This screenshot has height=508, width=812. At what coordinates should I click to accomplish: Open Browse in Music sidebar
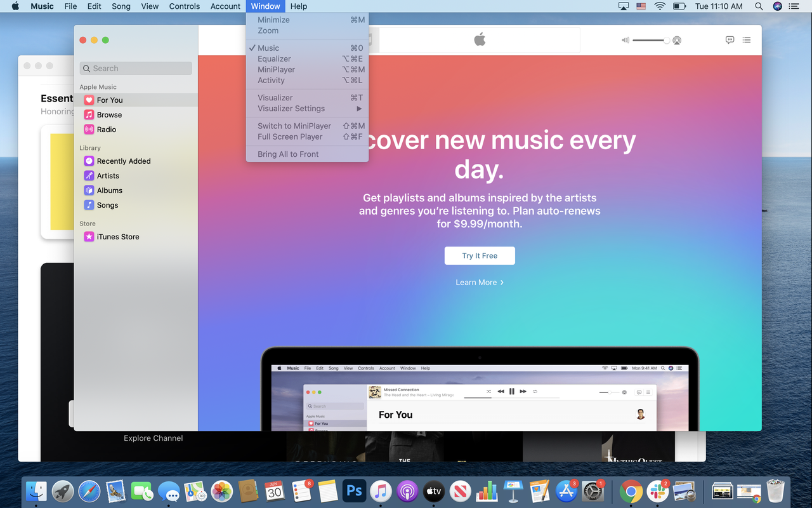[x=135, y=115]
